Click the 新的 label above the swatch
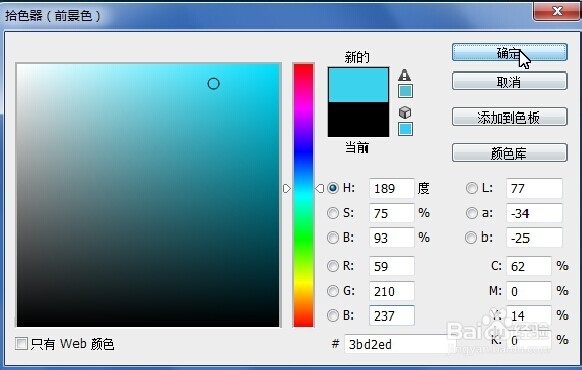 point(357,57)
